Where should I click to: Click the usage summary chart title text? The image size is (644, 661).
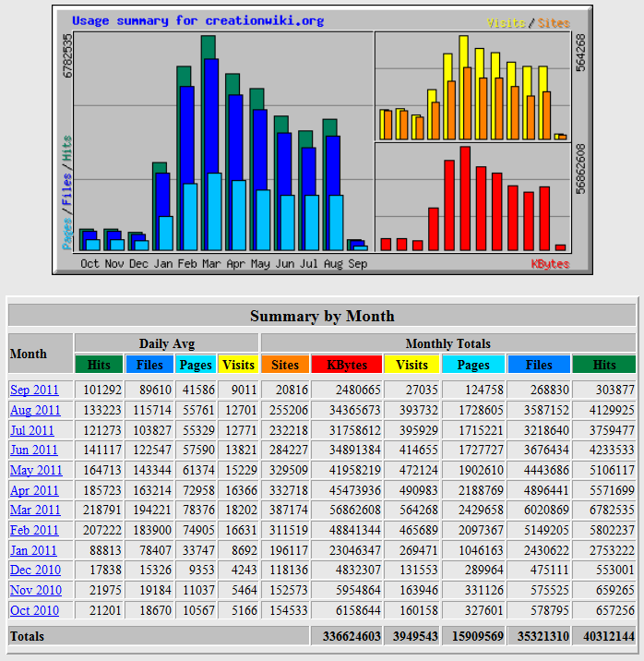pyautogui.click(x=197, y=20)
